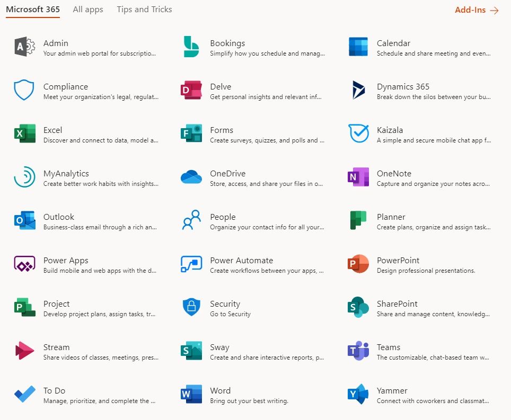Open the OneNote icon

[358, 177]
